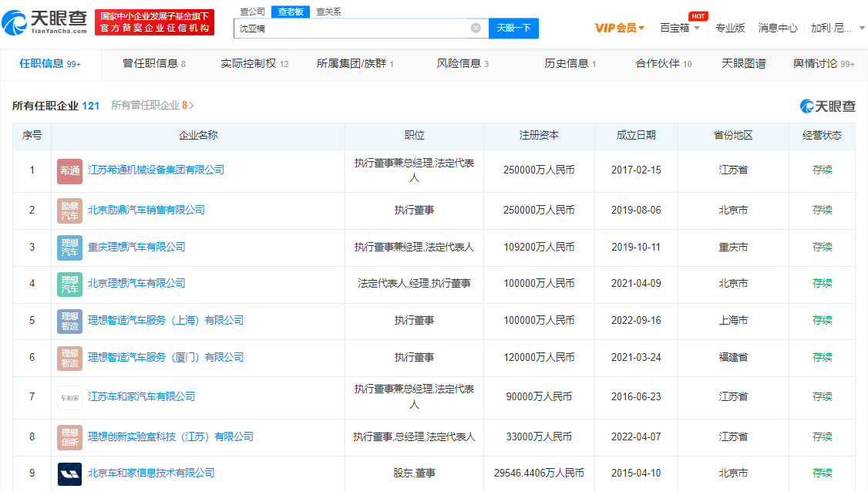
Task: Open 江苏希通机械设备集团有限公司 link
Action: point(156,170)
